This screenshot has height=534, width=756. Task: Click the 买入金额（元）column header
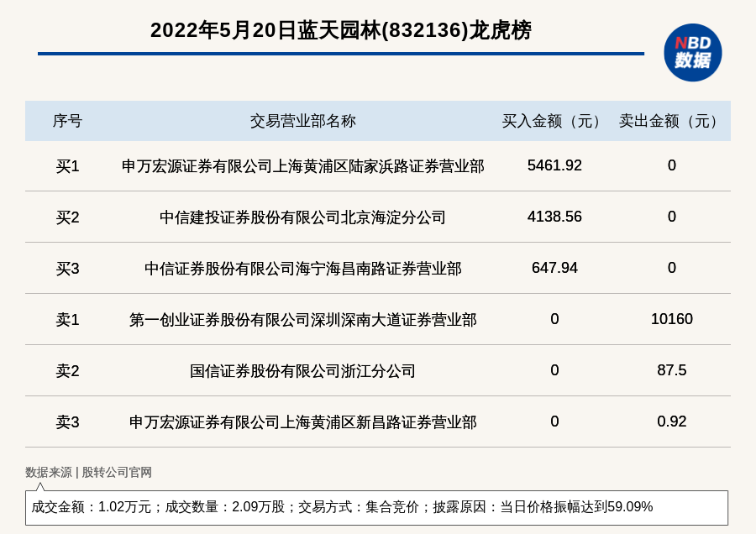[554, 121]
